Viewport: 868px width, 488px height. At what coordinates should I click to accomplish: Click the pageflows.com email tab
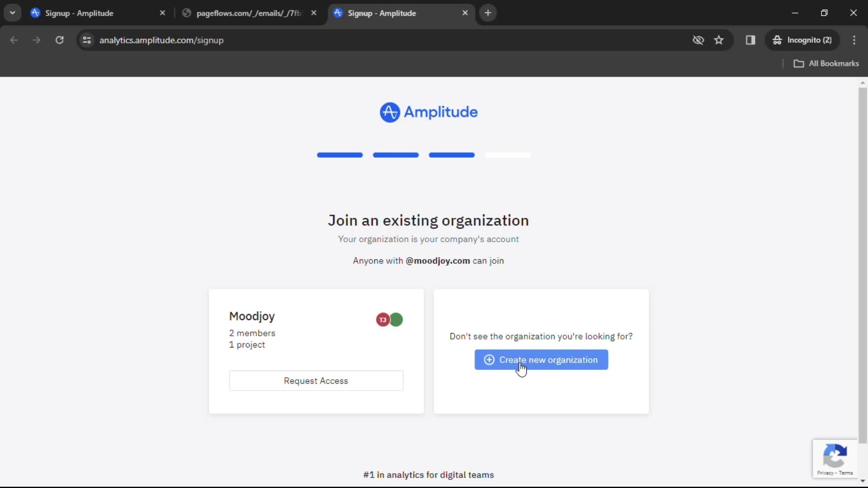click(247, 13)
